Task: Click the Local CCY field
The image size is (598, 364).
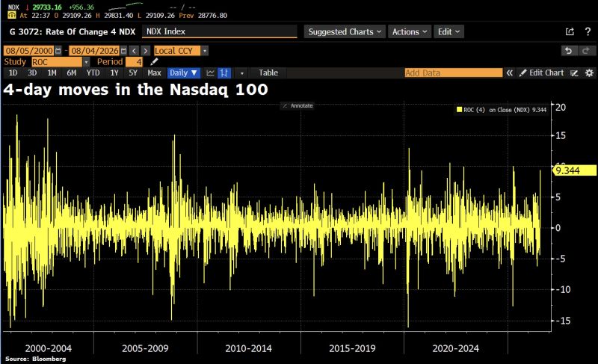Action: (177, 51)
